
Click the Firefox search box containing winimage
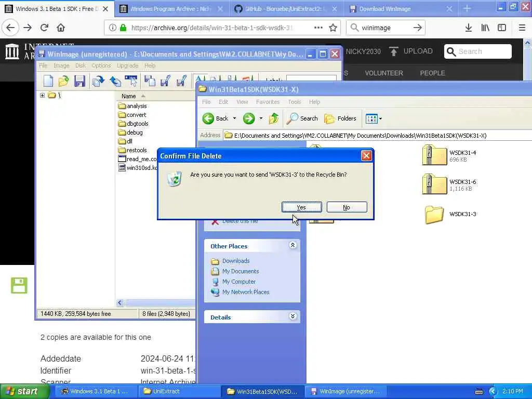[x=385, y=28]
